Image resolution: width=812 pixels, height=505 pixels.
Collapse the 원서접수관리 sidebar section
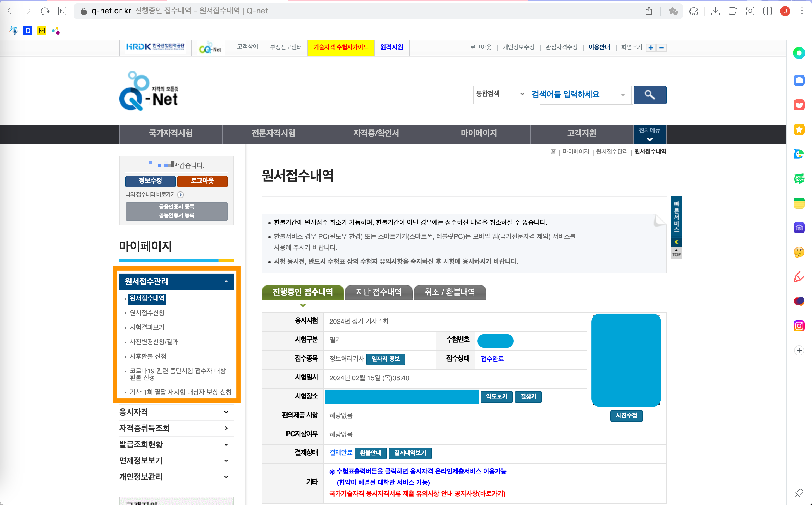click(226, 282)
